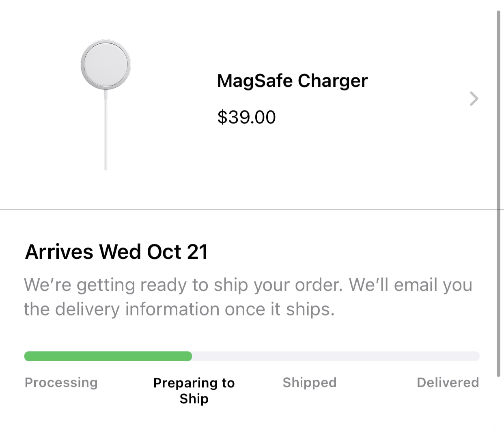Select the MagSafe Charger product title
Screen dimensions: 504x434
pyautogui.click(x=292, y=81)
